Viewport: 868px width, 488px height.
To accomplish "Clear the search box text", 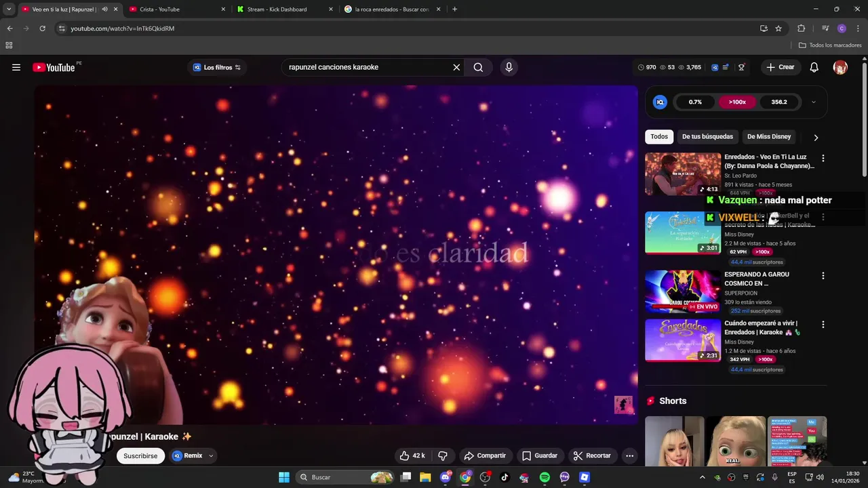I will click(456, 67).
